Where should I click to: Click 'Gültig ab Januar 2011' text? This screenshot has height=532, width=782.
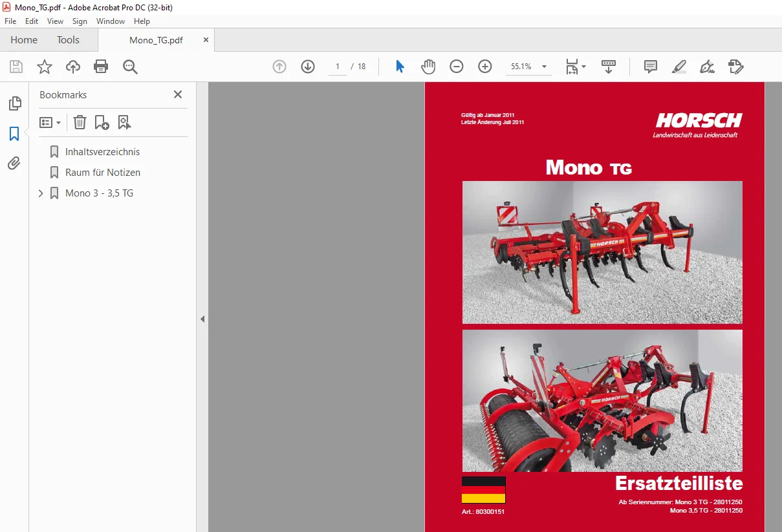[488, 115]
